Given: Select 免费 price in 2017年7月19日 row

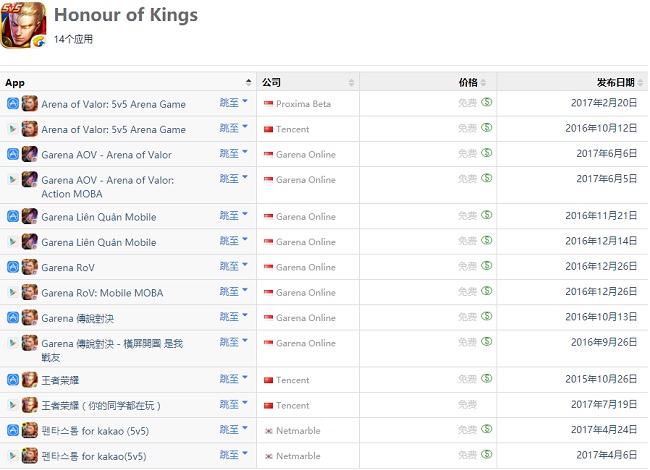Looking at the screenshot, I should point(468,405).
